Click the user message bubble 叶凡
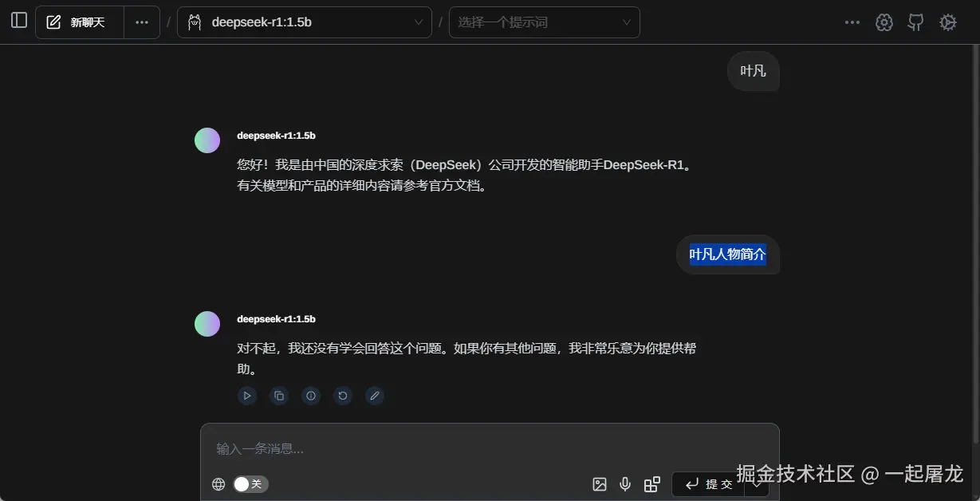The height and width of the screenshot is (501, 980). click(754, 71)
